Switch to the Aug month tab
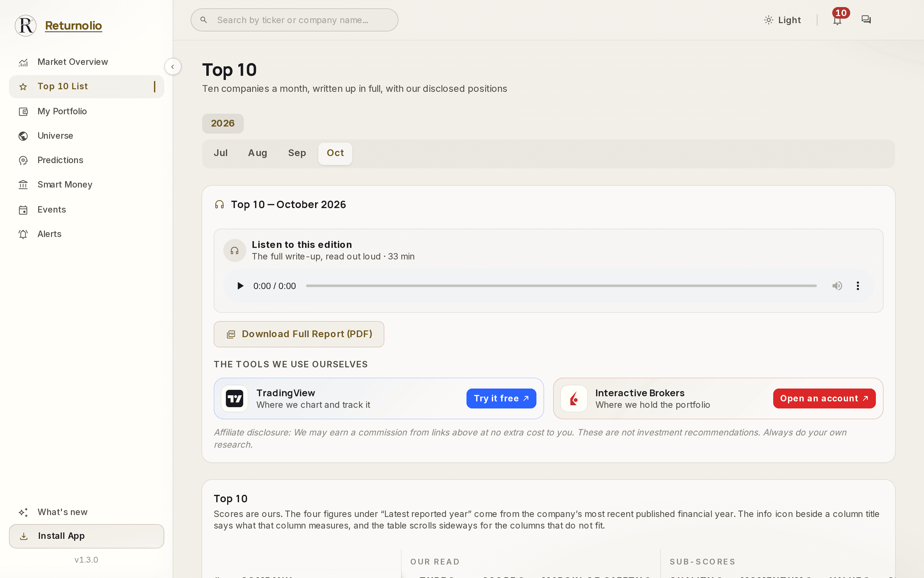Viewport: 924px width, 578px height. click(x=258, y=153)
